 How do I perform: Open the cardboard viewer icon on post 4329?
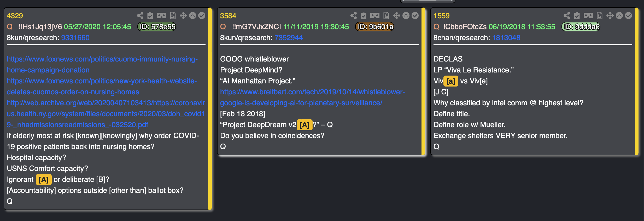[161, 16]
